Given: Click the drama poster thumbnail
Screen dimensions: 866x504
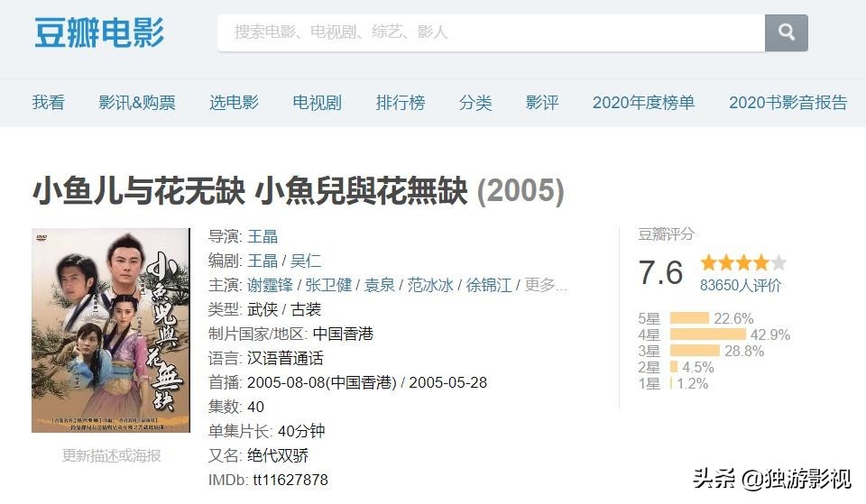Looking at the screenshot, I should [x=111, y=330].
